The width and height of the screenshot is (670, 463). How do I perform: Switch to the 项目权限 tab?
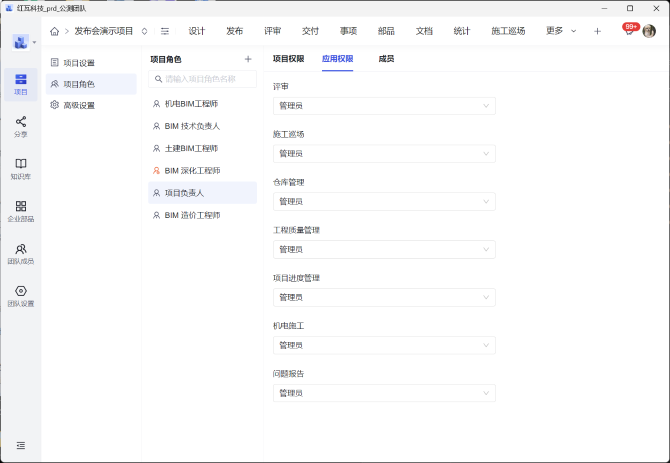(288, 59)
